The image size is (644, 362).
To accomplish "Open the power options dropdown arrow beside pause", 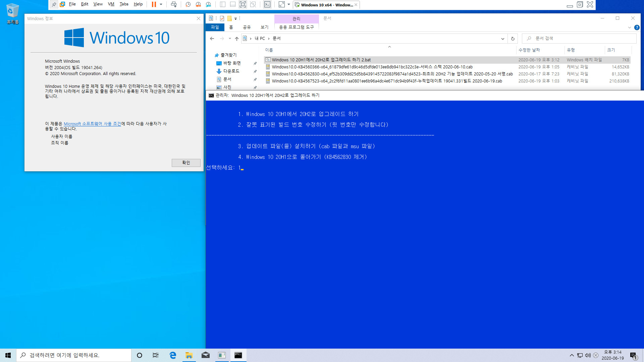I will click(161, 4).
